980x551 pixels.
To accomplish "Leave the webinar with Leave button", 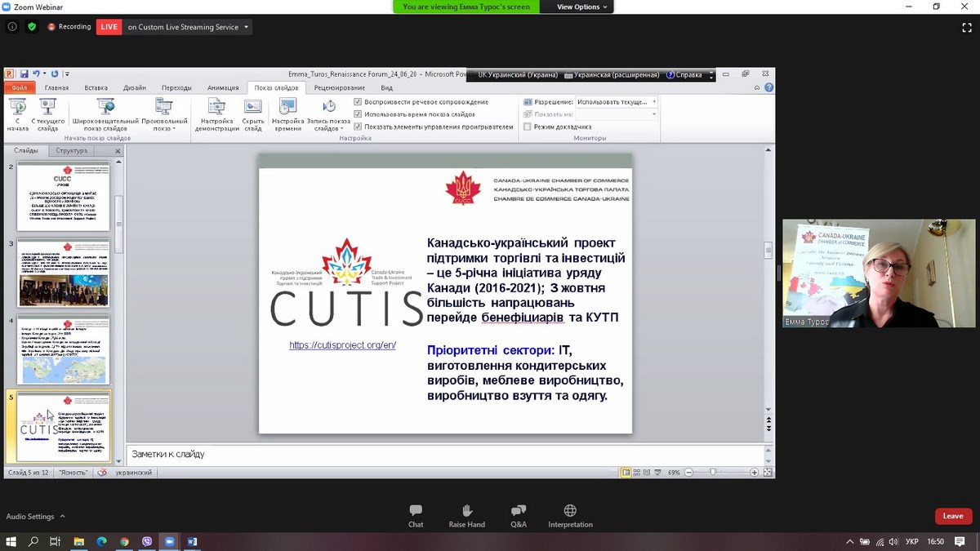I will [x=953, y=516].
